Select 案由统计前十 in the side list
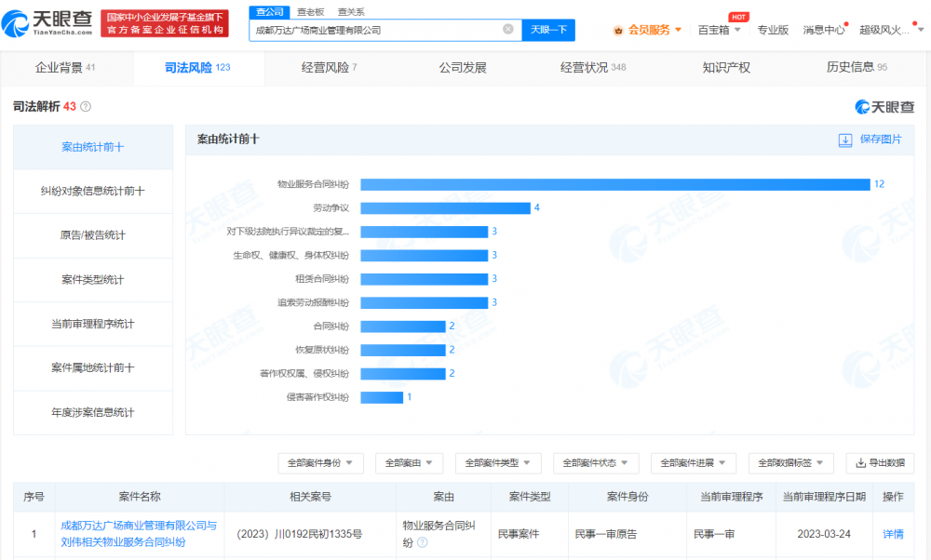This screenshot has height=560, width=931. click(x=93, y=147)
